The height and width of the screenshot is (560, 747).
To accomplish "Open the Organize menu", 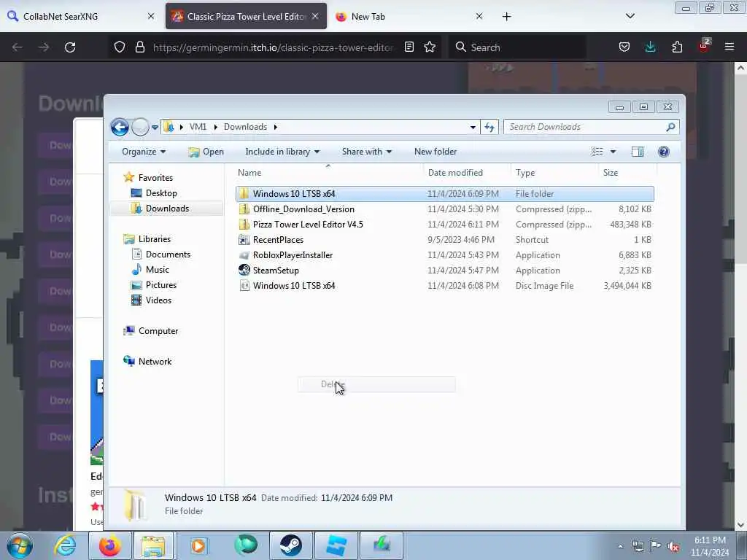I will 144,152.
